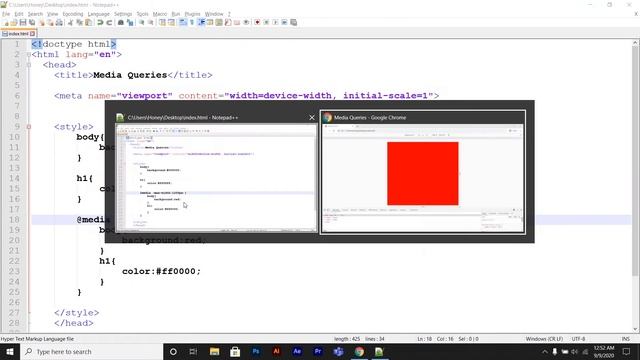Collapse the html block on line 2
The image size is (640, 360).
(x=29, y=54)
